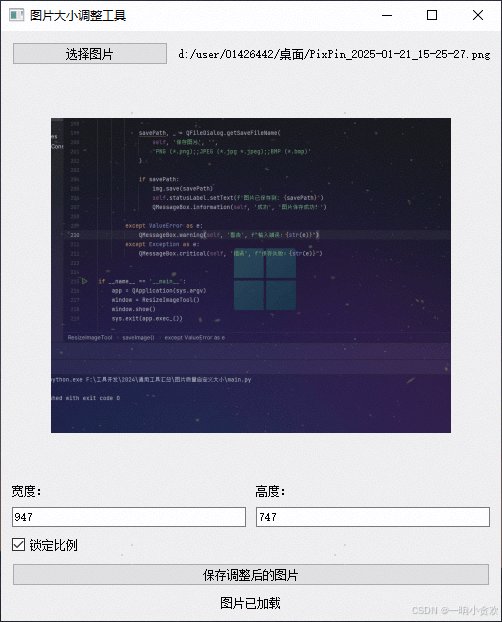Click the 选择图片 button
This screenshot has width=502, height=622.
(x=90, y=54)
